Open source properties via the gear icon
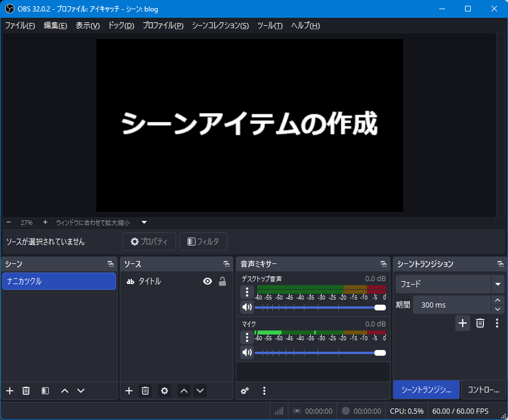 coord(164,391)
